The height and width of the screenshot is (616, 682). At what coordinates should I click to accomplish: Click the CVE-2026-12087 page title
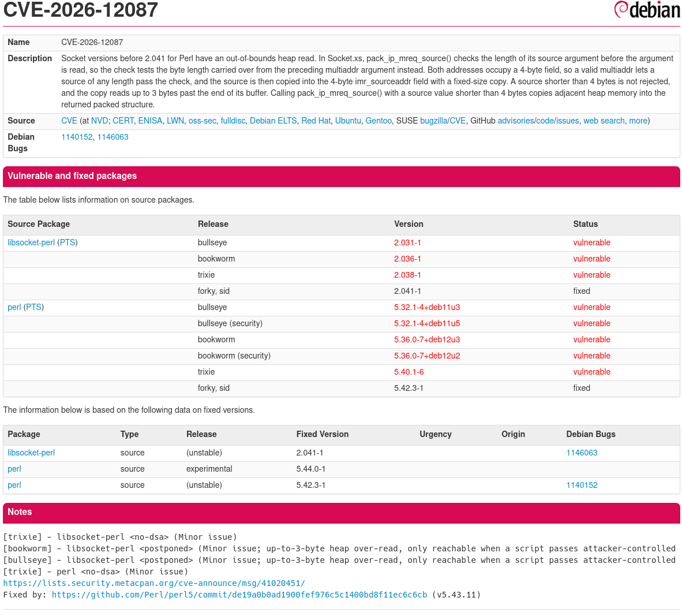80,10
